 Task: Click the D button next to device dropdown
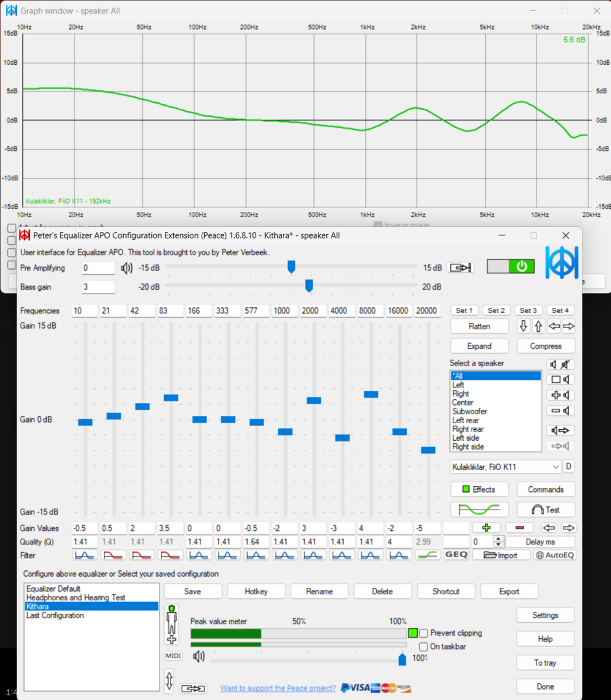click(x=568, y=467)
